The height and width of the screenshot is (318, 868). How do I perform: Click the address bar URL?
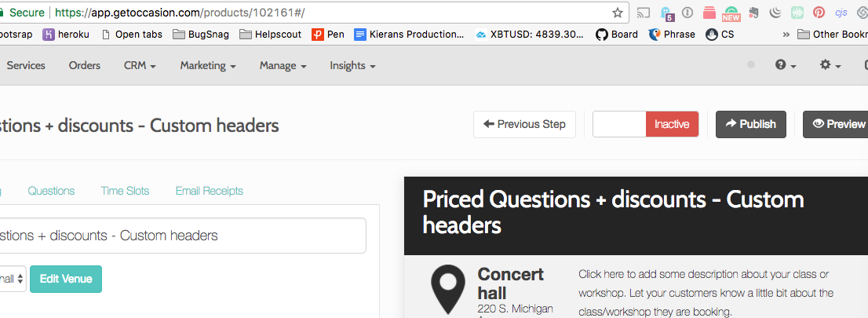[x=180, y=13]
